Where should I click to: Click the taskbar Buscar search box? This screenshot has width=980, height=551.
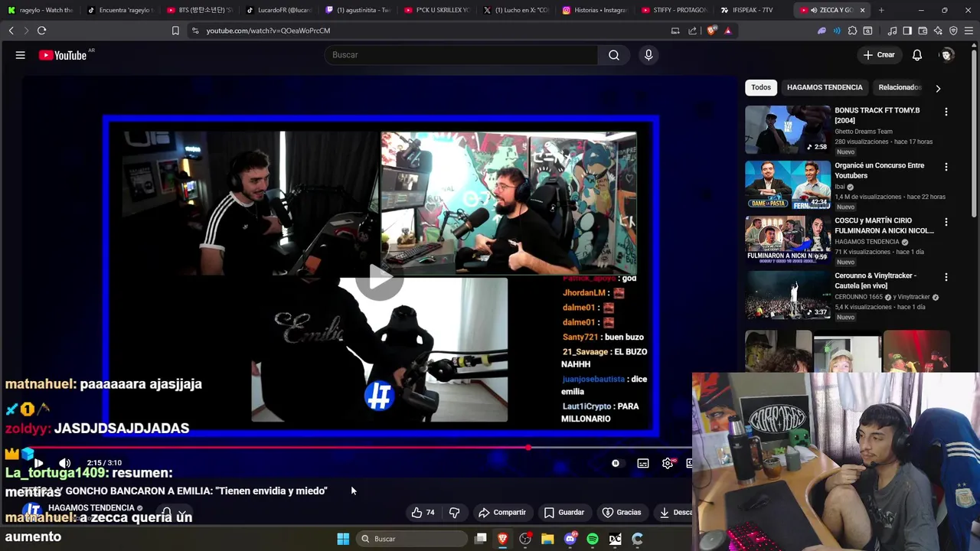tap(411, 539)
